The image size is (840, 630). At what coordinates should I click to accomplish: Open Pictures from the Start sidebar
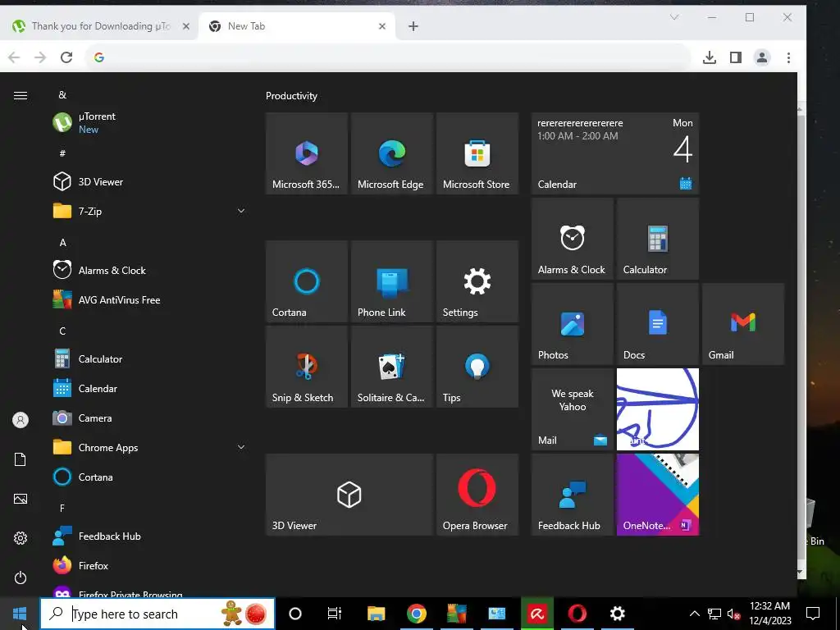[x=21, y=499]
